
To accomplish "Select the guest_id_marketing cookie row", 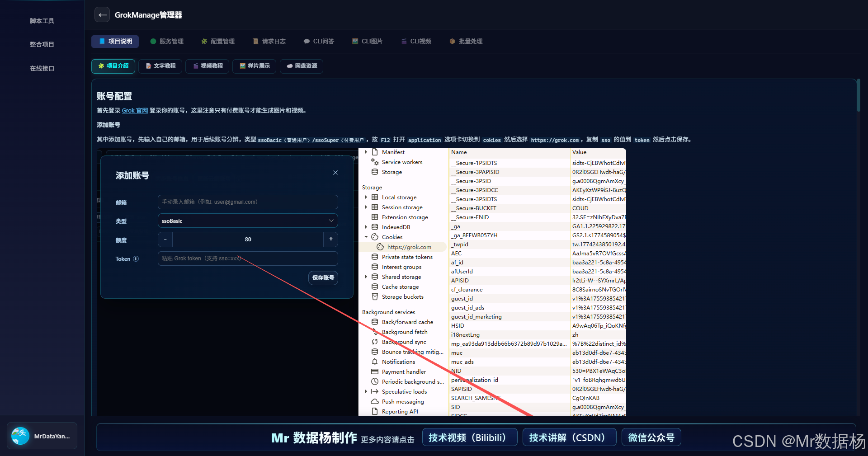I will pyautogui.click(x=538, y=317).
